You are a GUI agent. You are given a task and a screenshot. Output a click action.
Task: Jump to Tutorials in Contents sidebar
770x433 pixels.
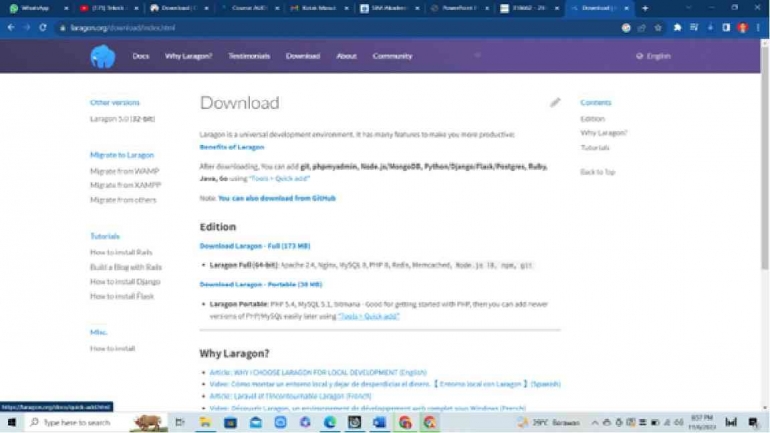(595, 147)
